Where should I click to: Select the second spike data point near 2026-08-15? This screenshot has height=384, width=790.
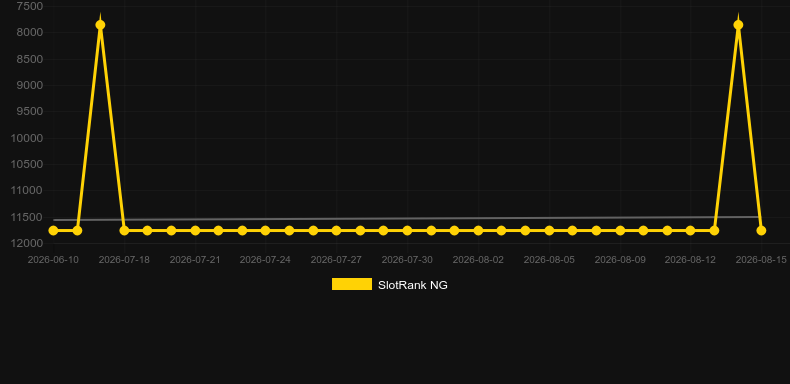738,25
